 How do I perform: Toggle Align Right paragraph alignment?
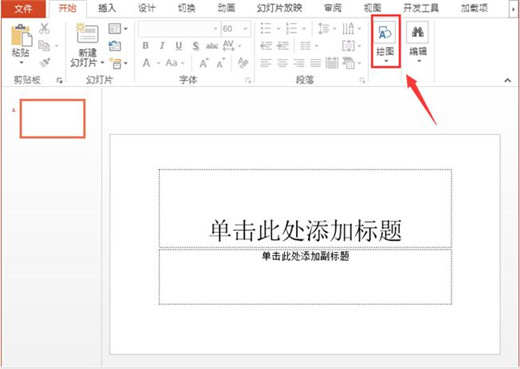point(299,63)
